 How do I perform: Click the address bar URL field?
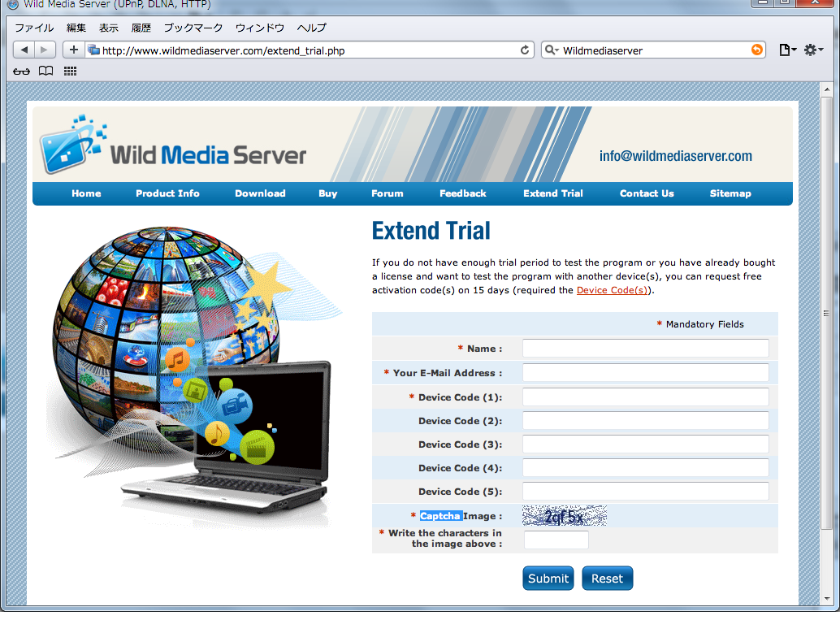coord(309,50)
